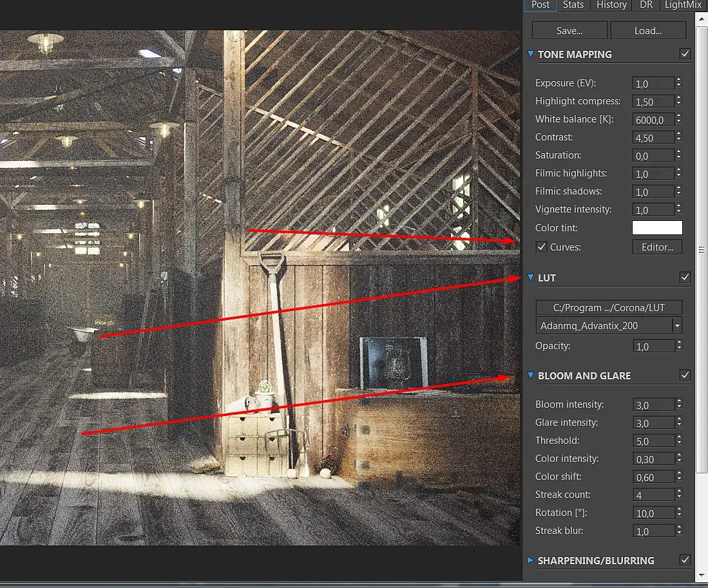Click the Vignette intensity spinner arrows
708x588 pixels.
pos(678,209)
